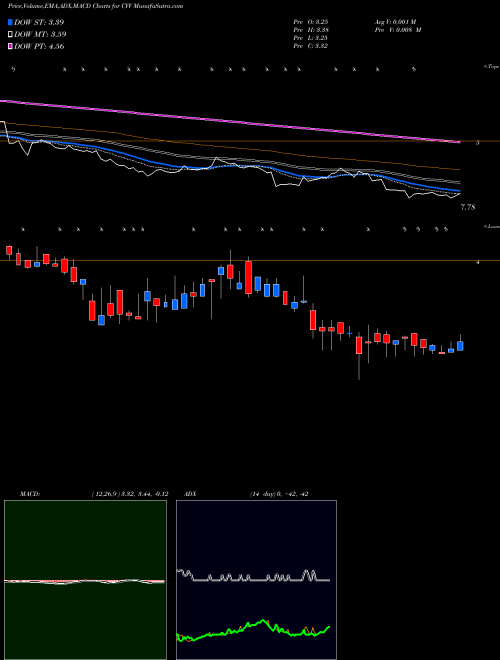The image size is (500, 660).
Task: Click the 'Pre V: 0.008 M' volume text
Action: click(x=398, y=30)
